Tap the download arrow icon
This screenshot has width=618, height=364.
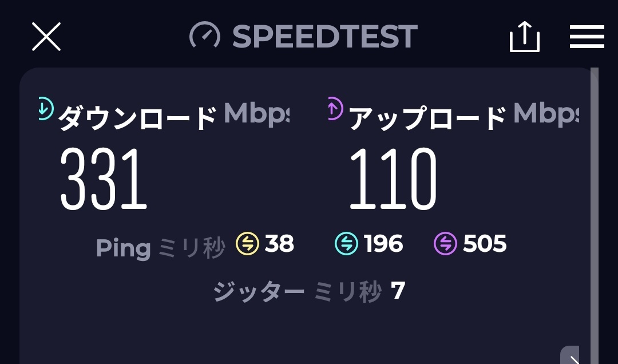click(46, 108)
